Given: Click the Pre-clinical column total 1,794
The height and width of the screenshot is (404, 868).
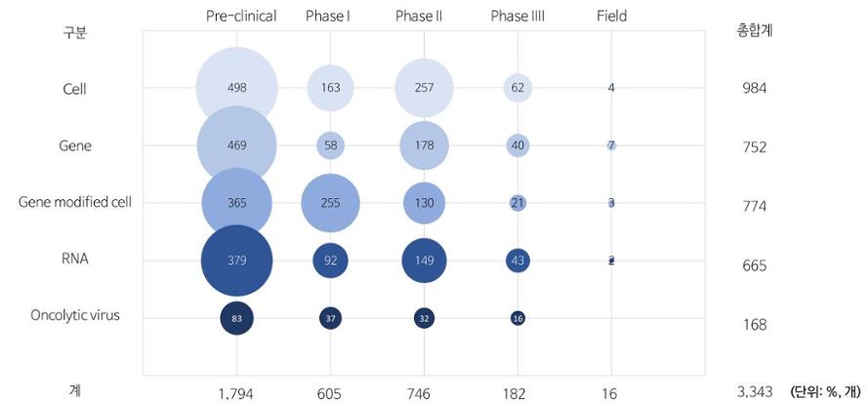Looking at the screenshot, I should (235, 393).
